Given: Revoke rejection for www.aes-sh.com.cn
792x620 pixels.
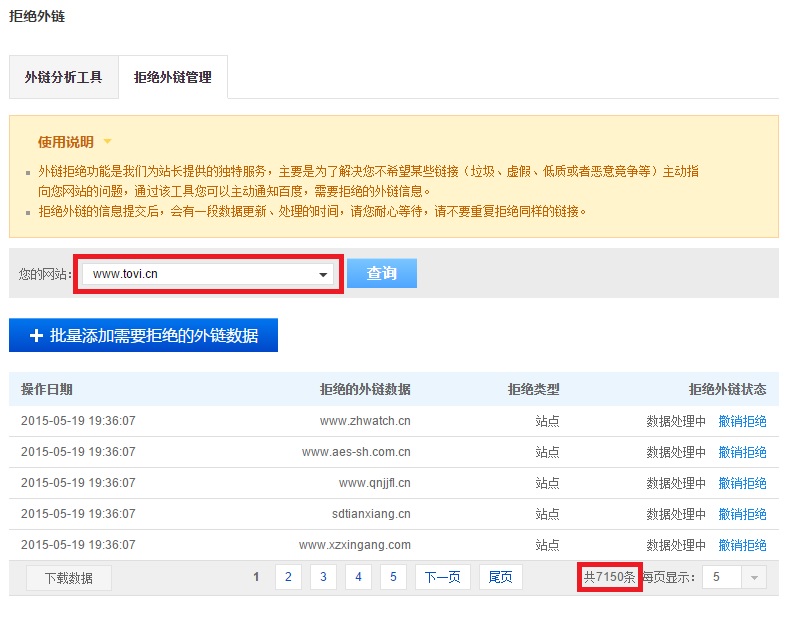Looking at the screenshot, I should tap(742, 452).
